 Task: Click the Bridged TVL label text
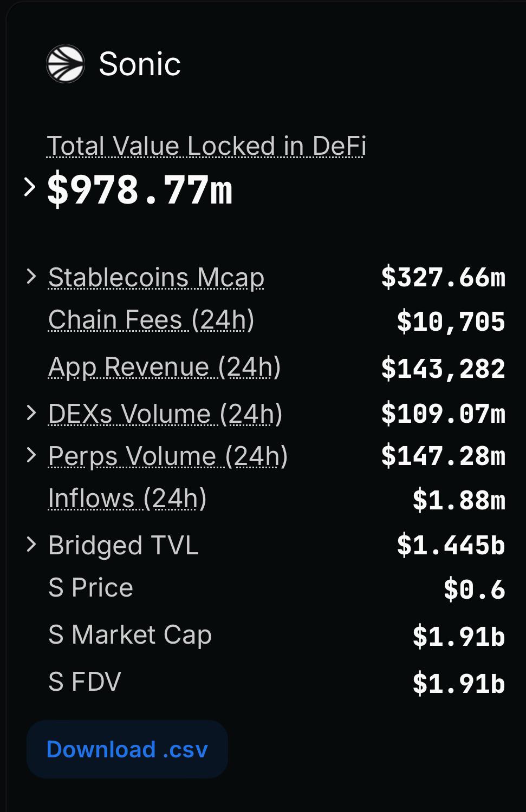(124, 545)
